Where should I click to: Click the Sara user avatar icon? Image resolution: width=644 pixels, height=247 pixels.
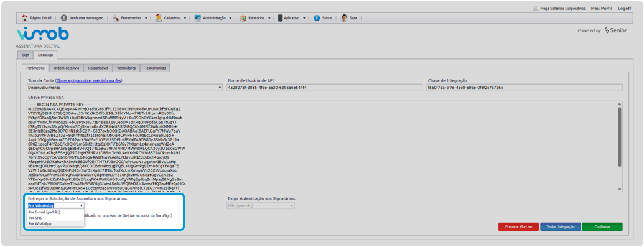click(x=344, y=18)
